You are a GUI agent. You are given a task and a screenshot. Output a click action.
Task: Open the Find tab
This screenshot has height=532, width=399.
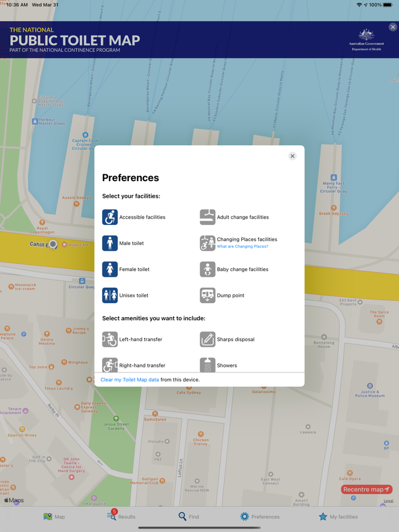click(x=189, y=517)
